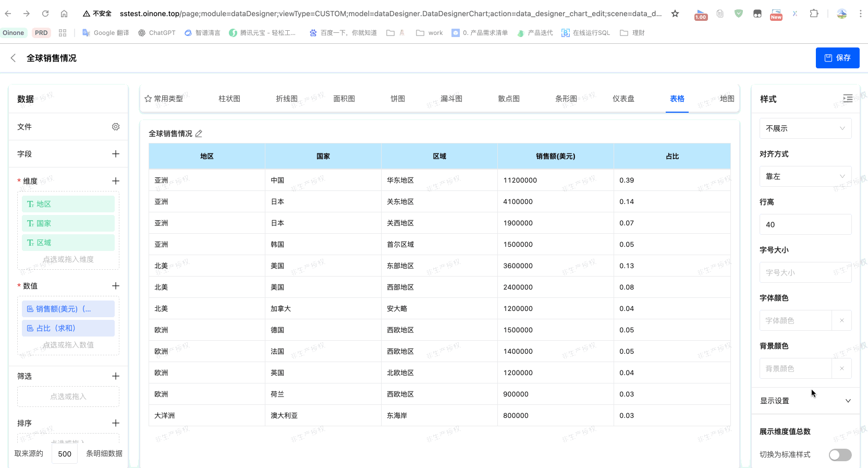Screen dimensions: 868x468
Task: Bookmark this page with star icon
Action: point(675,14)
